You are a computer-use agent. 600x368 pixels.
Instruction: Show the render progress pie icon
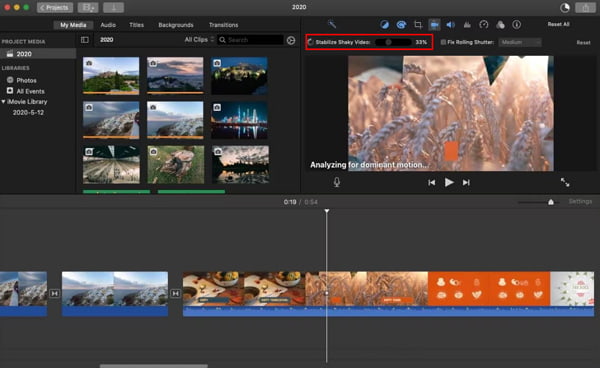564,8
